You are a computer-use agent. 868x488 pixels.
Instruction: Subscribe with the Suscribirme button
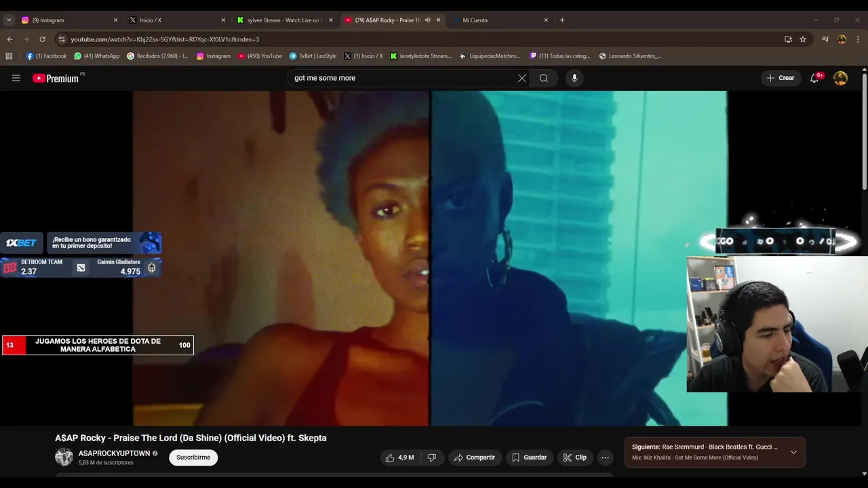(193, 457)
